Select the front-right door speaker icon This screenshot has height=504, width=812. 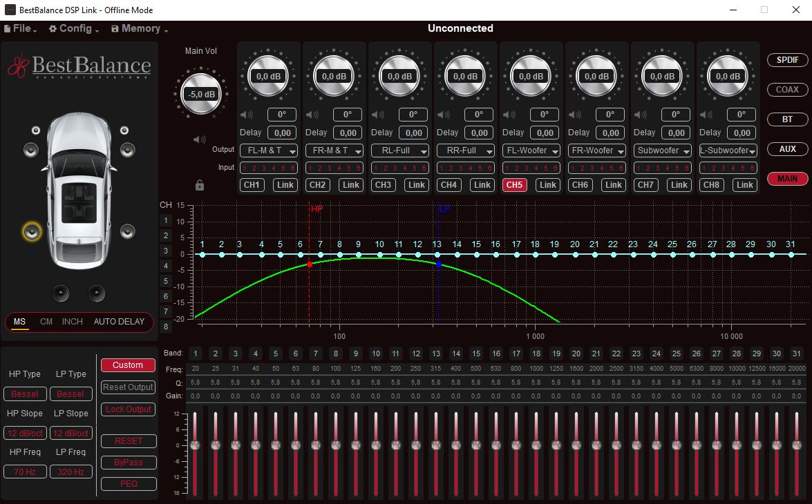click(x=127, y=149)
